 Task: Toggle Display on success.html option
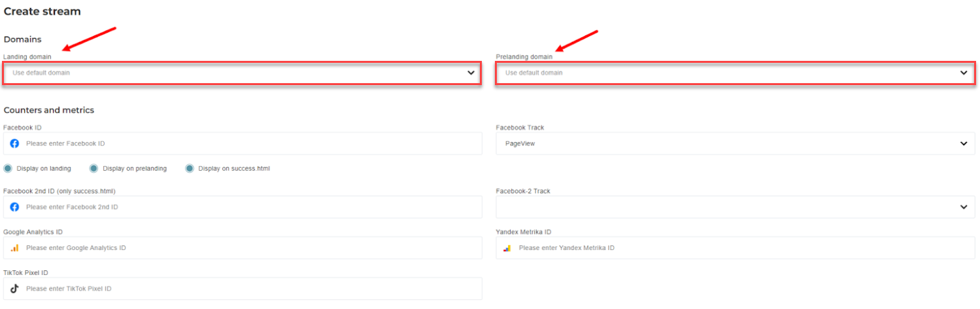point(190,168)
